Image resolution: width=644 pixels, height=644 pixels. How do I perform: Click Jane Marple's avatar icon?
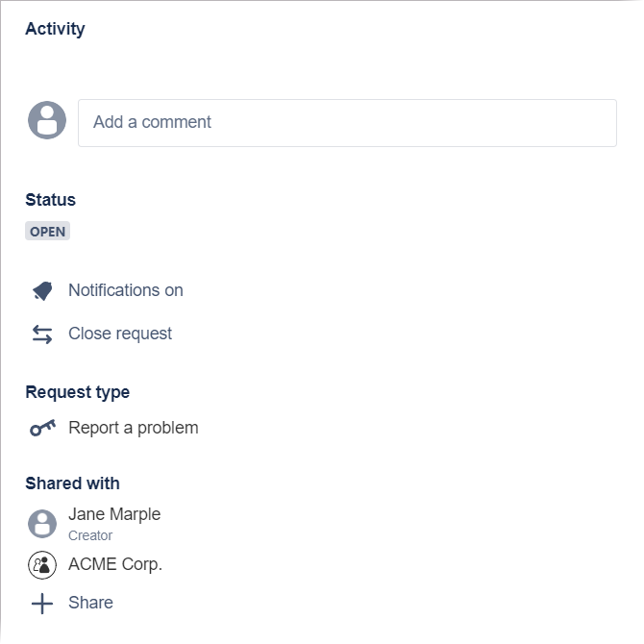(42, 523)
